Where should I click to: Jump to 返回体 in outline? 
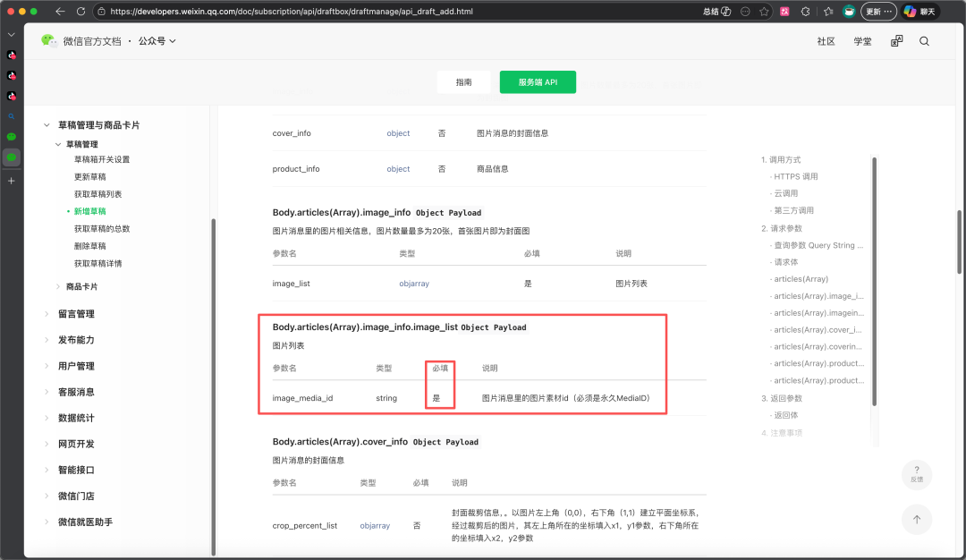pyautogui.click(x=785, y=415)
